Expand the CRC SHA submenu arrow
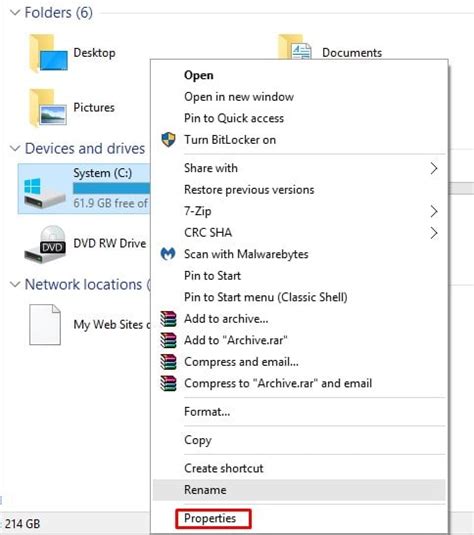 coord(434,233)
